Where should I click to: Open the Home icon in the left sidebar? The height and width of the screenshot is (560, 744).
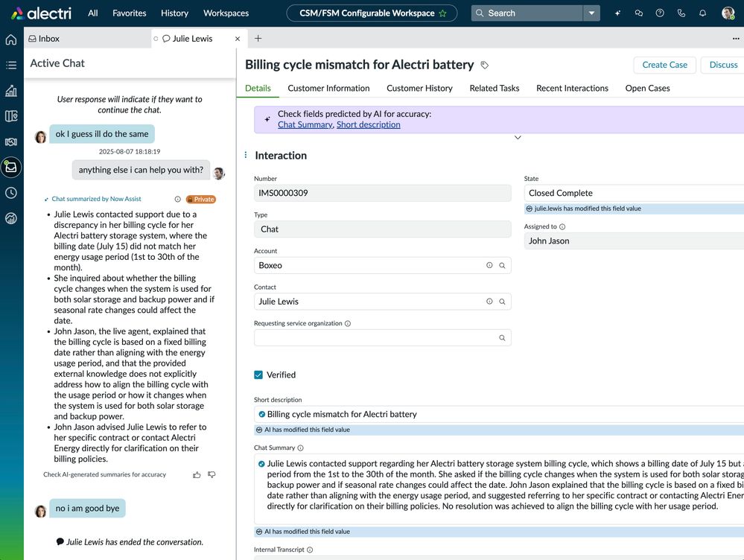click(10, 39)
